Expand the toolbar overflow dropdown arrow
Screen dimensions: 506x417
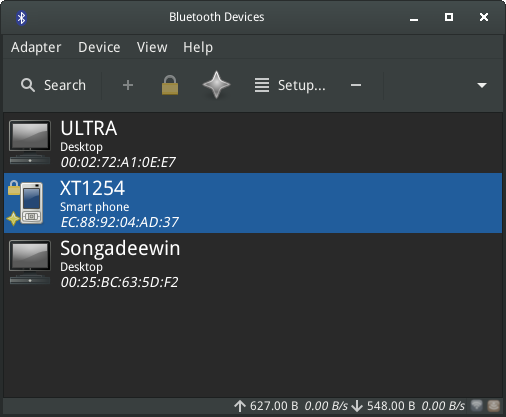tap(482, 85)
